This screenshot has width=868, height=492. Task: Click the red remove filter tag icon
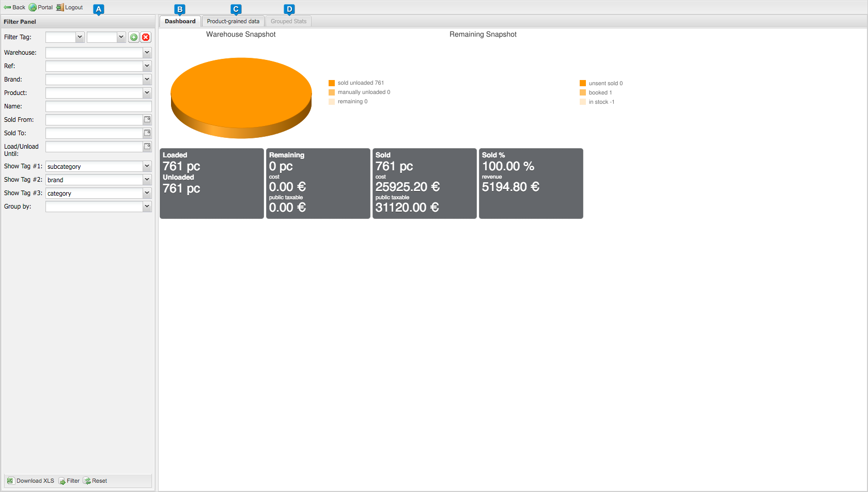(x=146, y=37)
